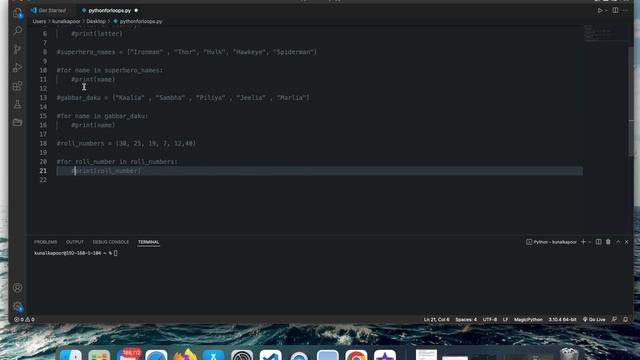Open the run button dropdown arrow
This screenshot has width=640, height=360.
pos(606,11)
